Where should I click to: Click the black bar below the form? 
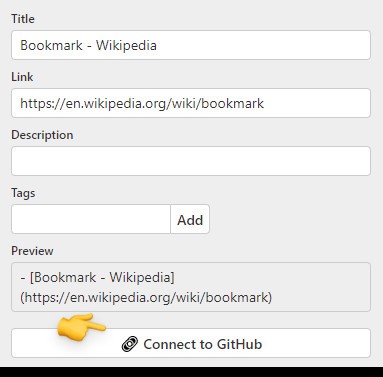click(191, 372)
